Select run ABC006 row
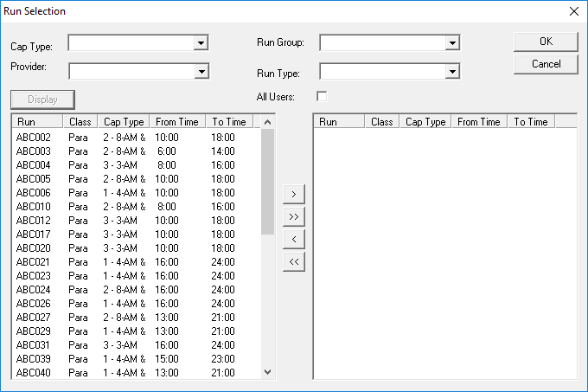Image resolution: width=588 pixels, height=392 pixels. (137, 193)
